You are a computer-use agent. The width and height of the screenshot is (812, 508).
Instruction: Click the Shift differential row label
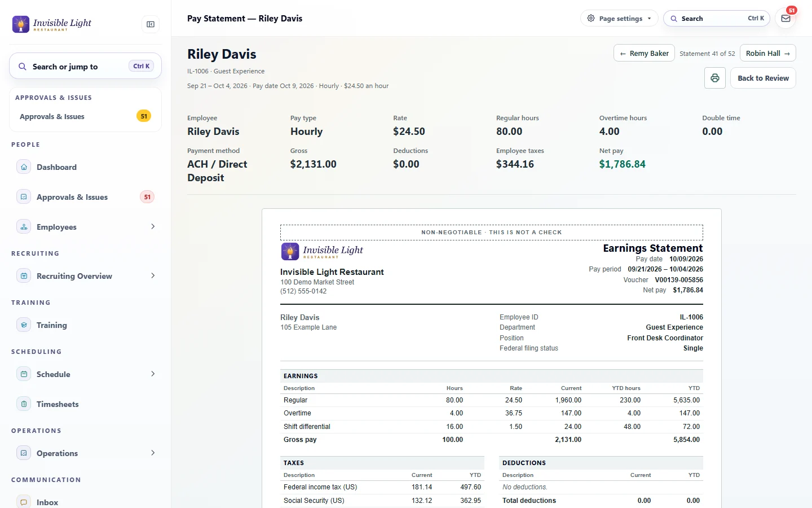pos(307,427)
